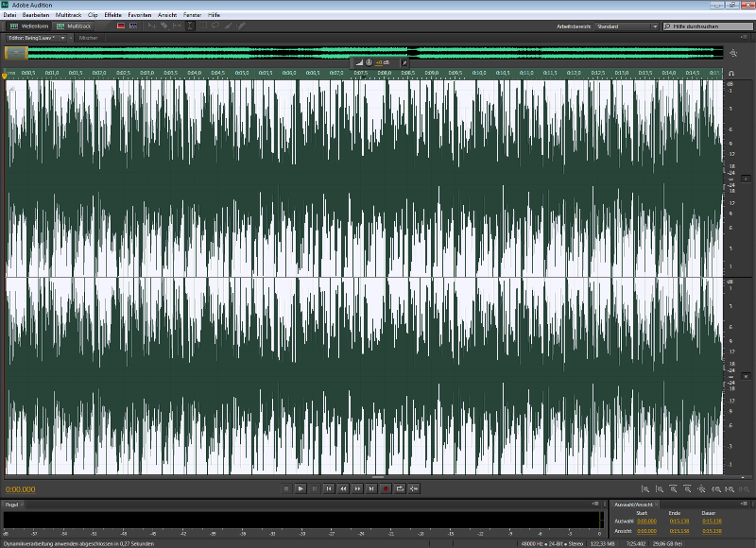Image resolution: width=756 pixels, height=548 pixels.
Task: Show the spectral frequency display
Action: [x=121, y=26]
